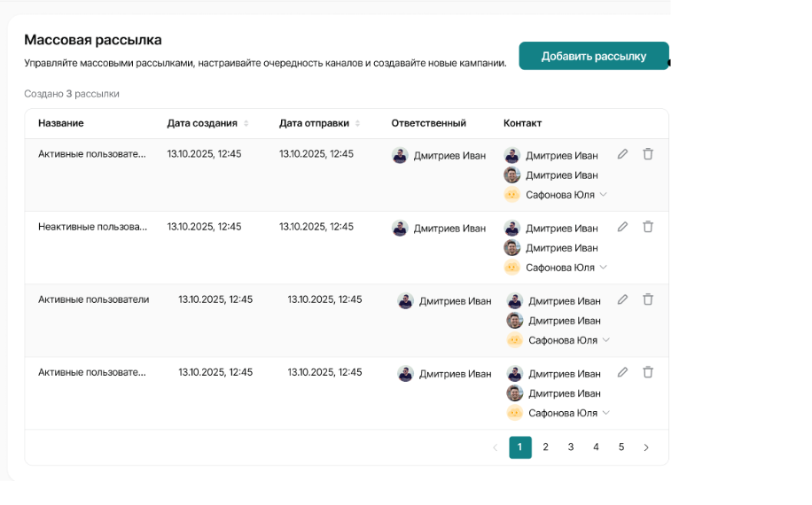The width and height of the screenshot is (812, 505).
Task: Delete the Неактивные пользователи mailing via trash icon
Action: [x=648, y=227]
